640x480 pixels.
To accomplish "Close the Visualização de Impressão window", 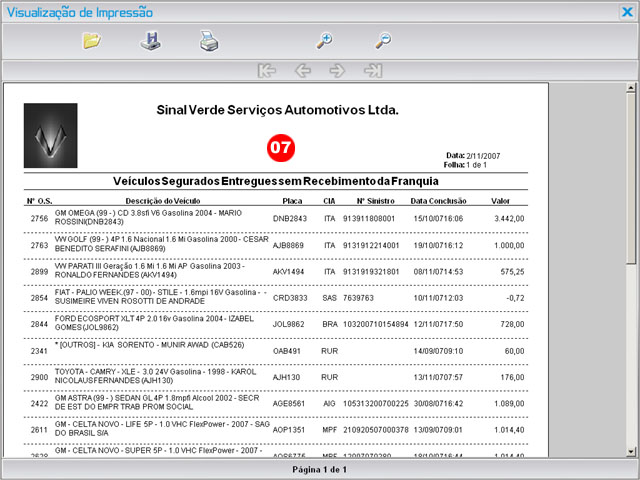I will [627, 12].
